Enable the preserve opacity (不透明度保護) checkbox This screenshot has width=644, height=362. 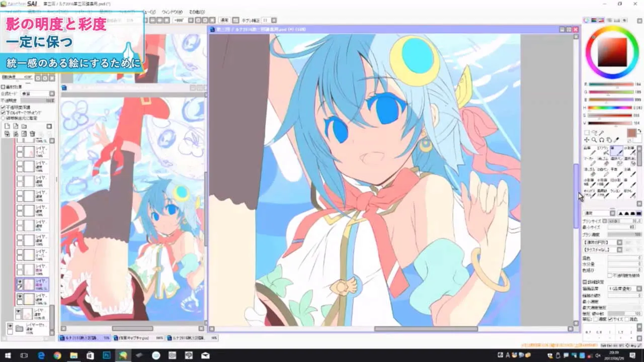pos(3,107)
